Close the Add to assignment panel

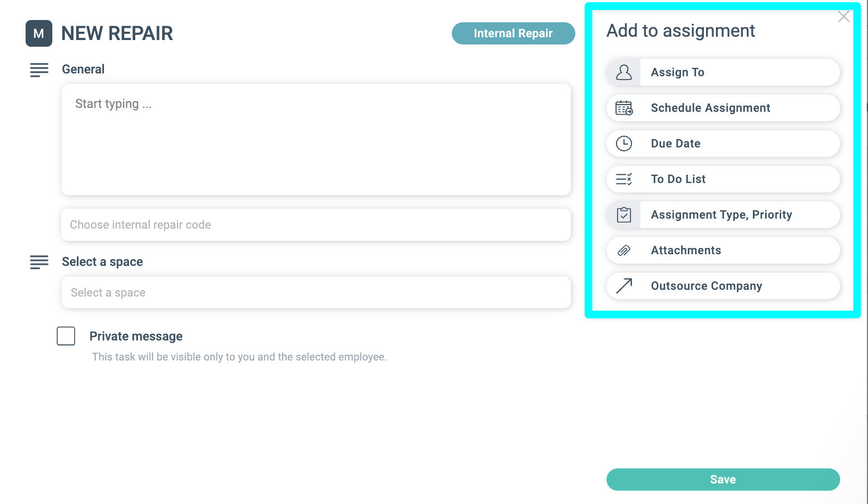coord(844,17)
